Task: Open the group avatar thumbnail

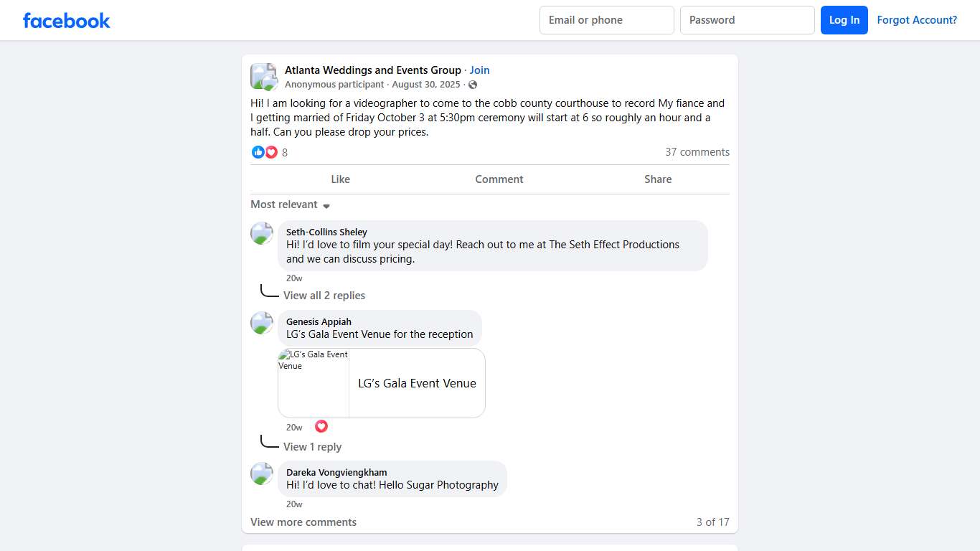Action: [x=263, y=77]
